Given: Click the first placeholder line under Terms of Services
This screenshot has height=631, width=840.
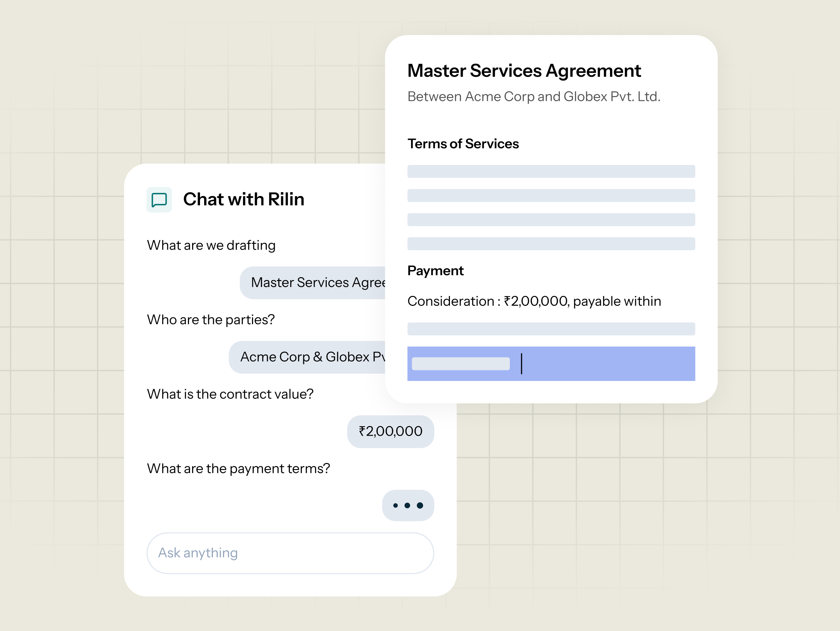Looking at the screenshot, I should click(x=551, y=171).
